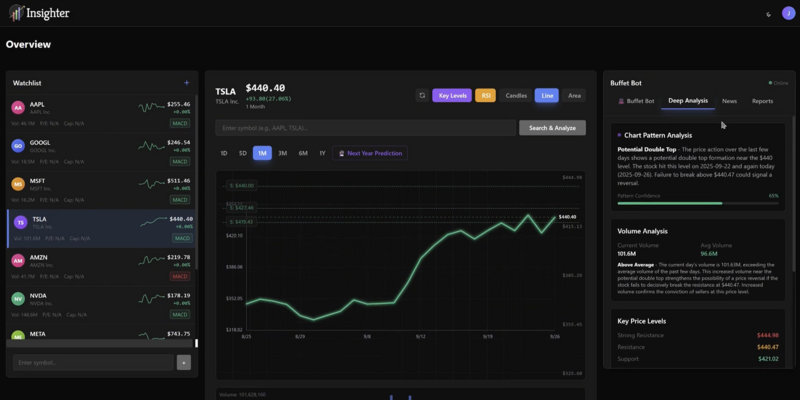Click the plus icon in Watchlist header
This screenshot has width=800, height=400.
(186, 83)
